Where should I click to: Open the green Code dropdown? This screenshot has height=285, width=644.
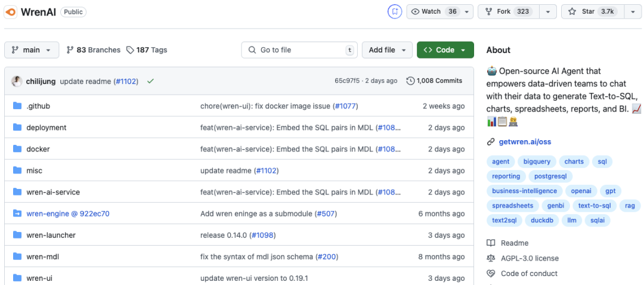coord(445,50)
